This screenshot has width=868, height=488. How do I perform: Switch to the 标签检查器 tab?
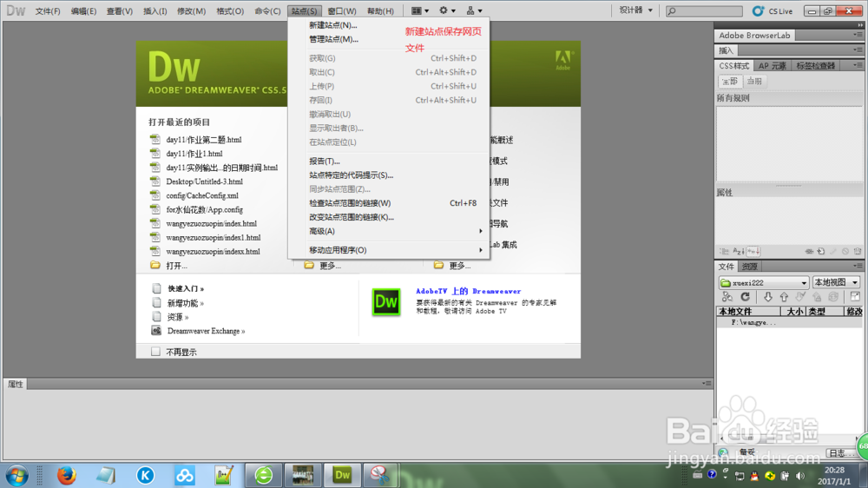(x=815, y=66)
